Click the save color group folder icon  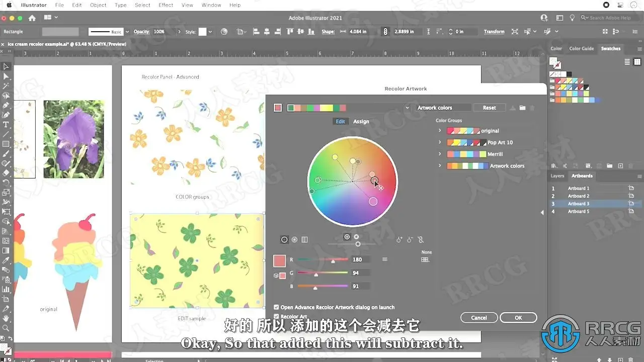[522, 108]
